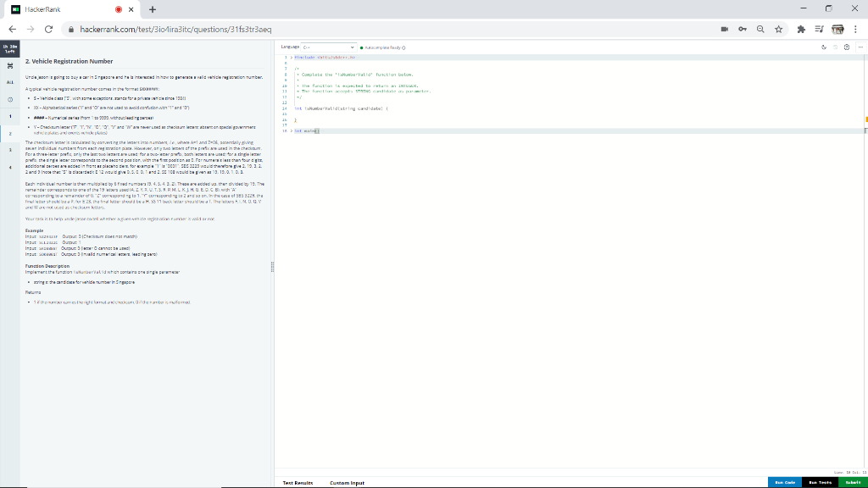Click the bookmark star icon in address bar
This screenshot has width=868, height=488.
[x=777, y=29]
